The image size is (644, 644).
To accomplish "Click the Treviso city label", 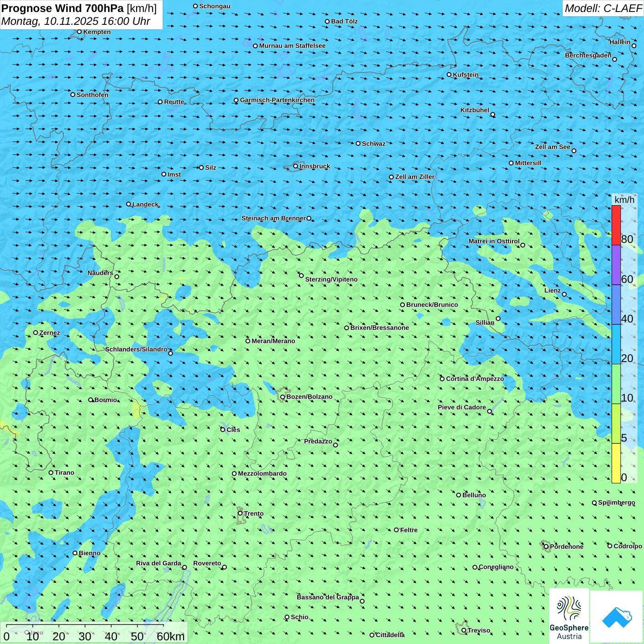I will click(479, 630).
